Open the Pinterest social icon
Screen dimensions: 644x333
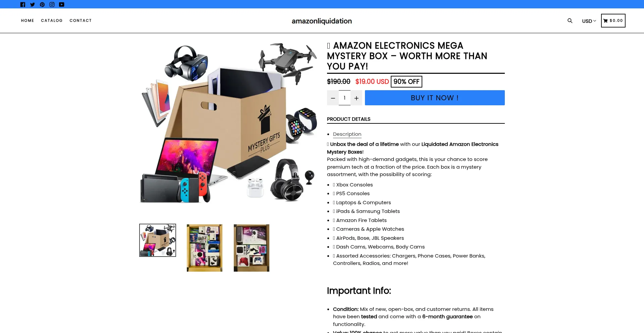(42, 4)
